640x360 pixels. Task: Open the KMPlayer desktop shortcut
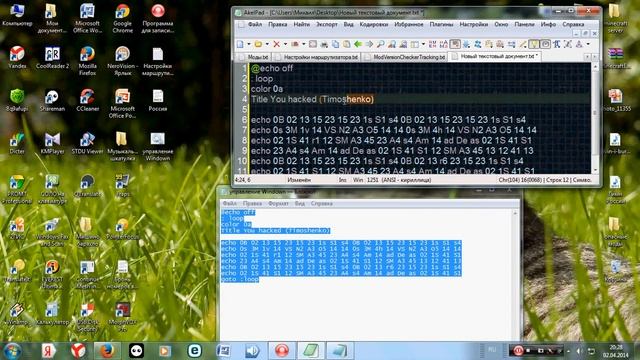[52, 143]
